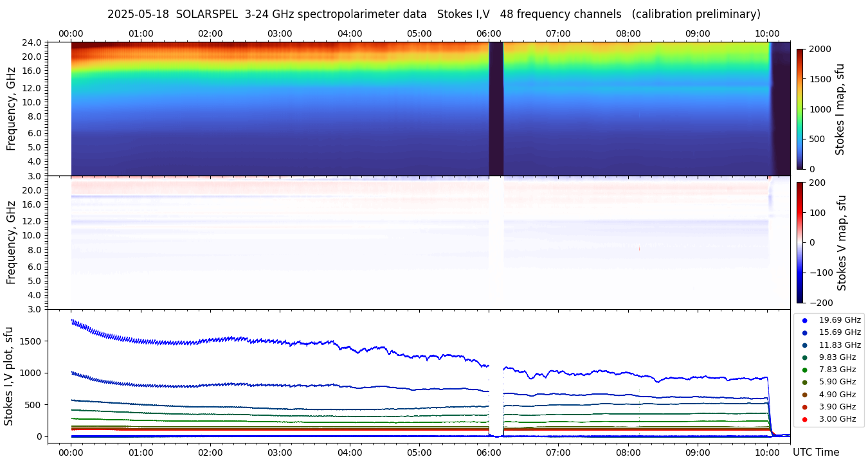Click the "Stokes I,V plot, sfu" axis label
This screenshot has width=868, height=466.
pyautogui.click(x=9, y=376)
